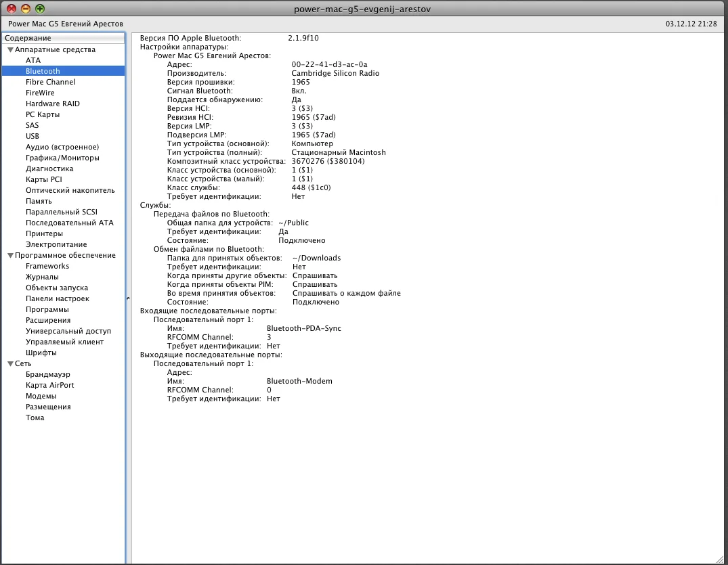Click the Bluetooth-Modem port name

299,382
